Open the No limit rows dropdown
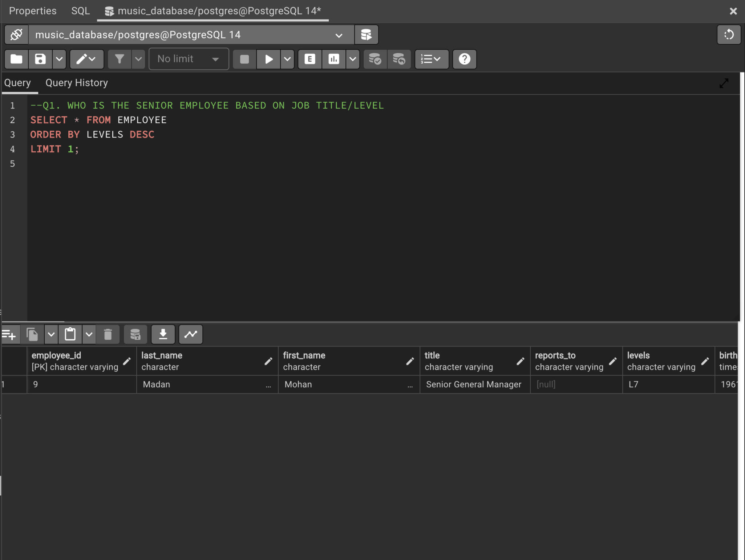Screen dimensions: 745x560 (x=189, y=59)
